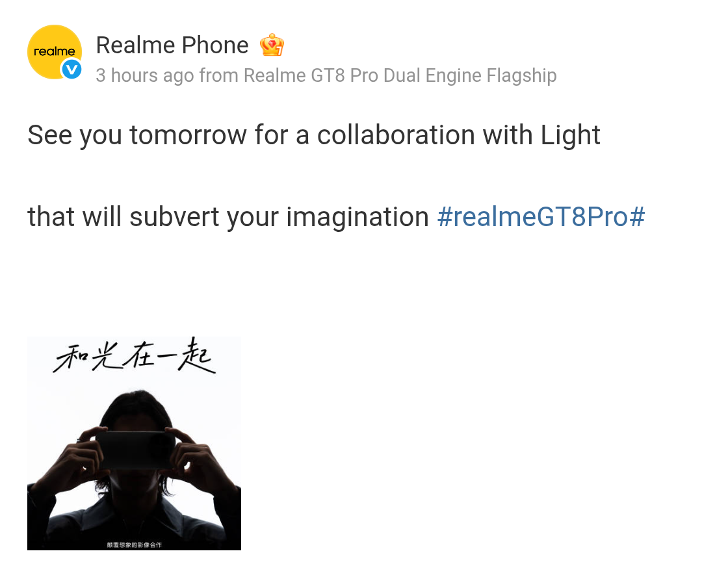Click the crown membership badge icon
Screen dimensions: 702x588
[272, 45]
